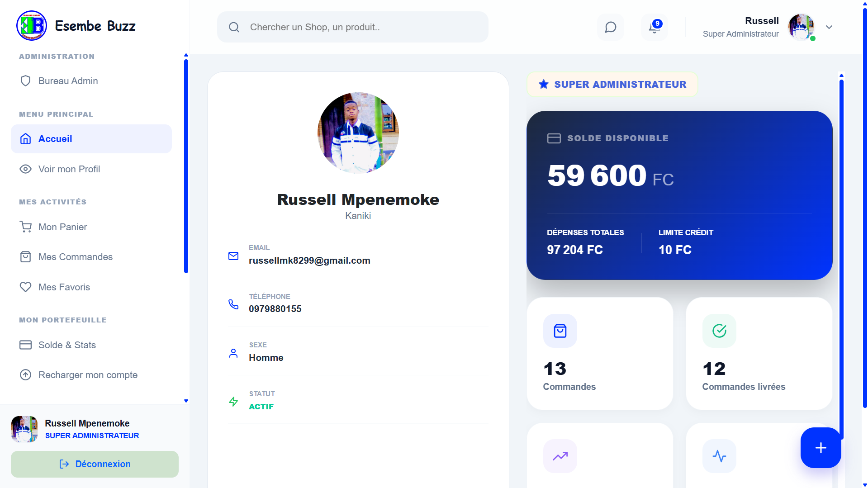Open Mes Favoris menu item
The height and width of the screenshot is (488, 868).
point(91,287)
